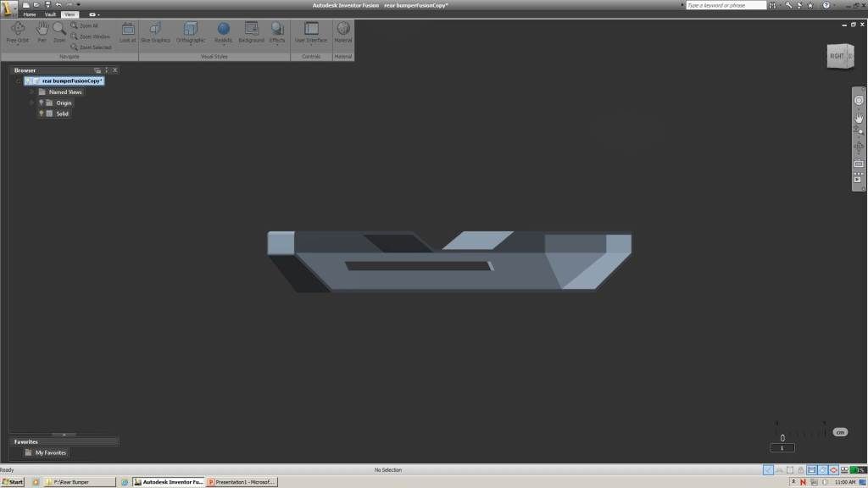Open the Material button in ribbon
This screenshot has height=488, width=868.
tap(343, 32)
